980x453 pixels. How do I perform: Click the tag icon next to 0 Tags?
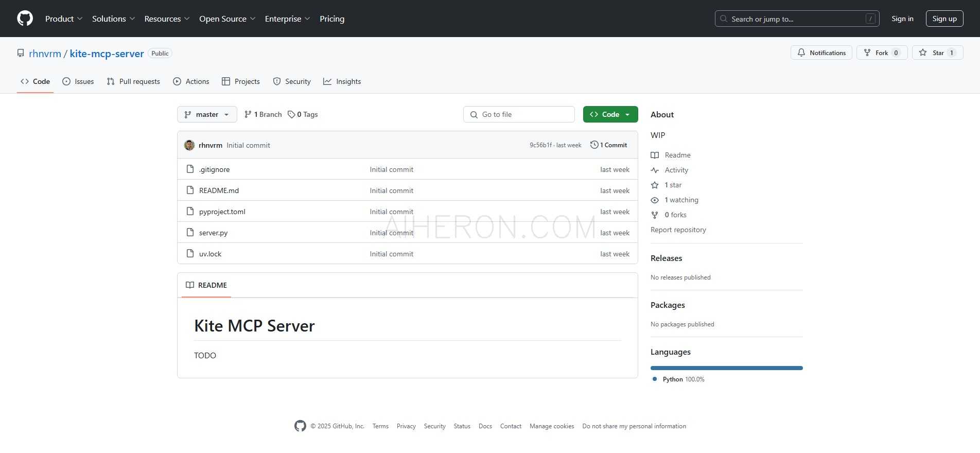[x=291, y=114]
